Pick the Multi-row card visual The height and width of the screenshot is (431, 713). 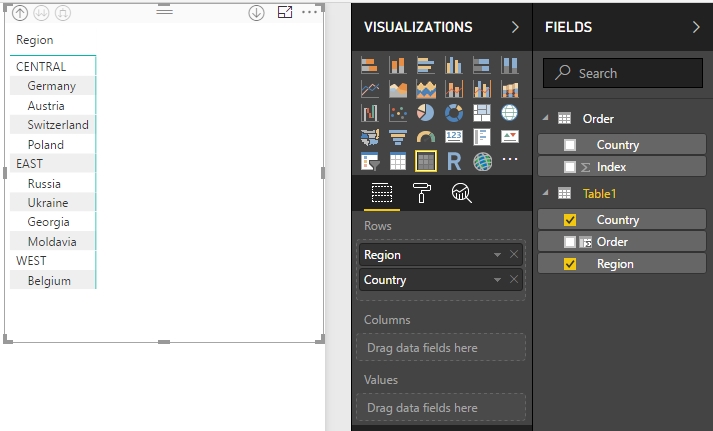click(x=482, y=136)
